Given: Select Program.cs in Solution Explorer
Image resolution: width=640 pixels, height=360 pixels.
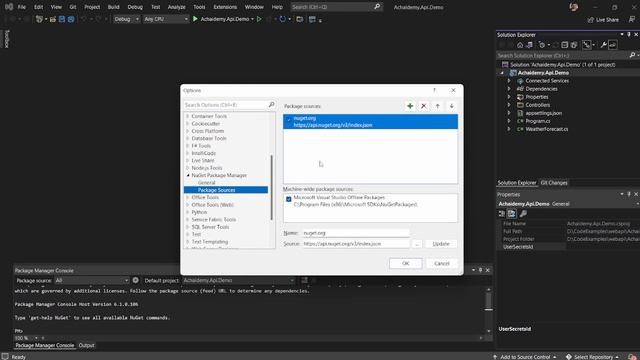Looking at the screenshot, I should click(538, 121).
